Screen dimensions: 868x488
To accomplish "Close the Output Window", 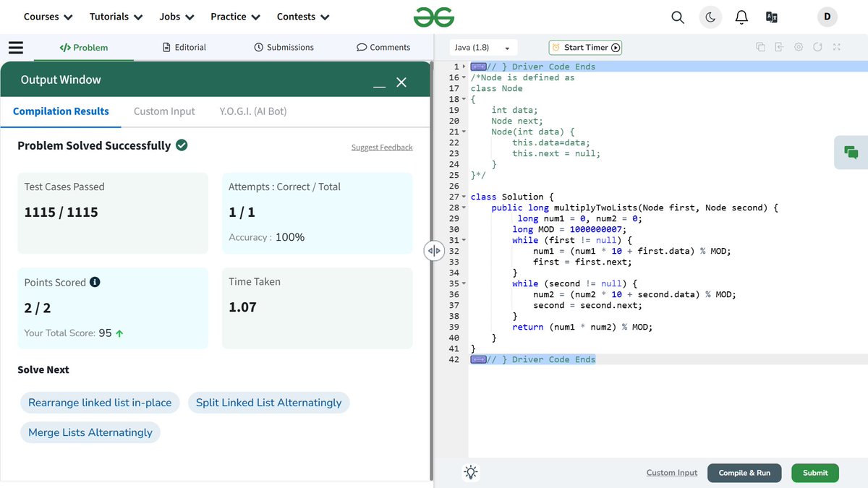I will 401,82.
